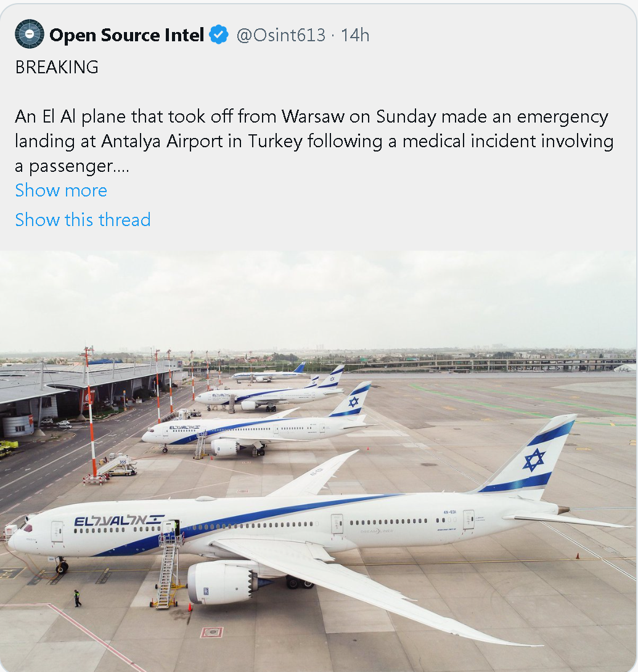This screenshot has height=672, width=638.
Task: Click the tweet body about Antalya Airport
Action: pyautogui.click(x=314, y=141)
